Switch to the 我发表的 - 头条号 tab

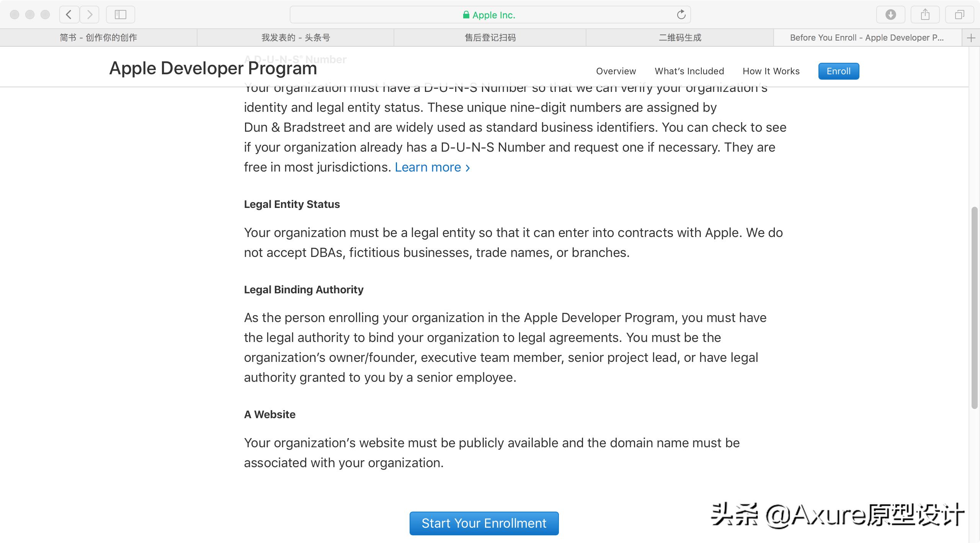point(296,38)
